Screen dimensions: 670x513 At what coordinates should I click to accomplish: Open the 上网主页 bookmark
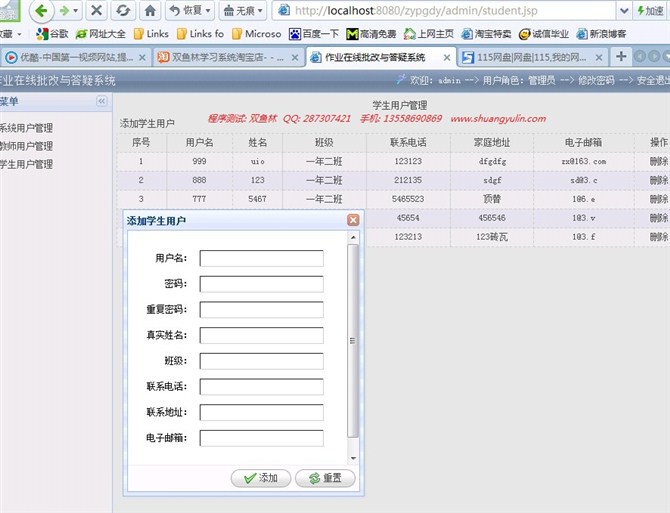429,34
